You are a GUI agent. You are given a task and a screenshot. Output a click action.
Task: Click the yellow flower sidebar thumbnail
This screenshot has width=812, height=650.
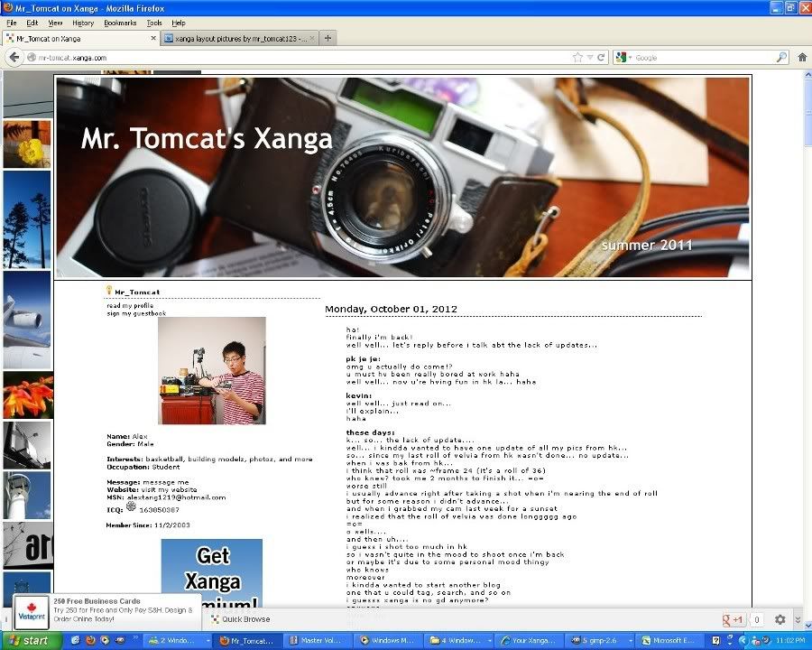click(x=27, y=144)
